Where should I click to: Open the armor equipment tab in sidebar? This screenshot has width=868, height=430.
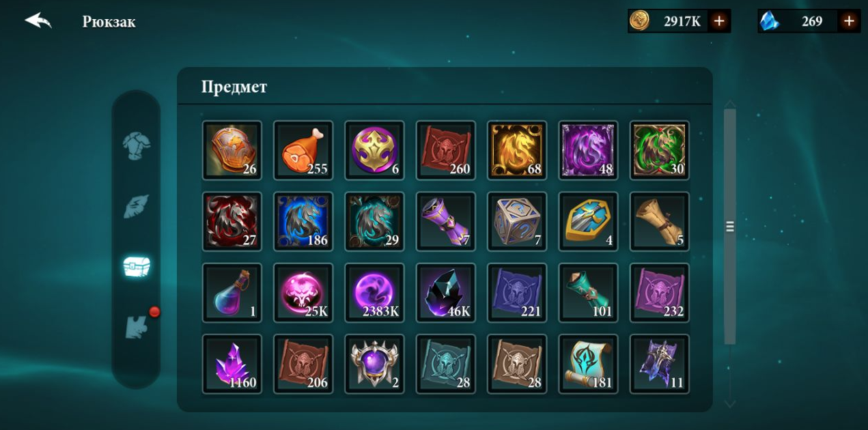click(136, 145)
